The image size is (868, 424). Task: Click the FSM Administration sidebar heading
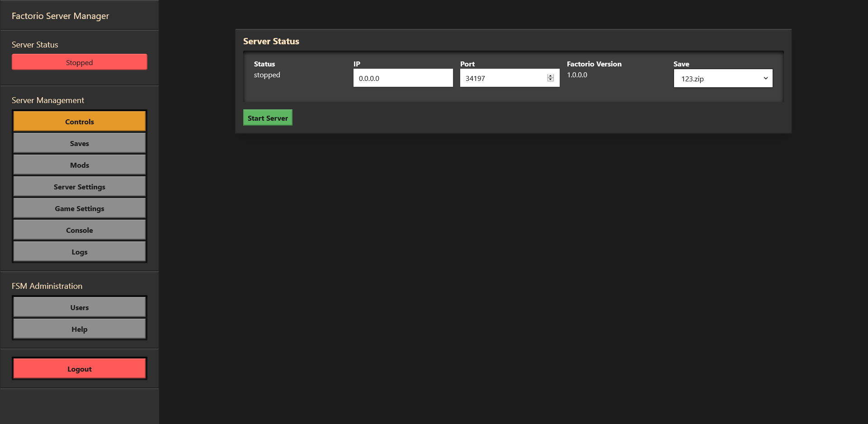coord(47,286)
